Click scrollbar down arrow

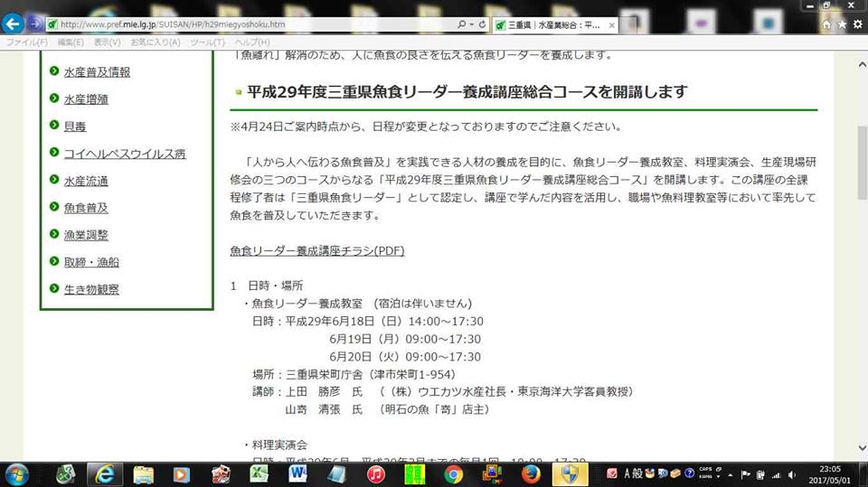tap(862, 447)
